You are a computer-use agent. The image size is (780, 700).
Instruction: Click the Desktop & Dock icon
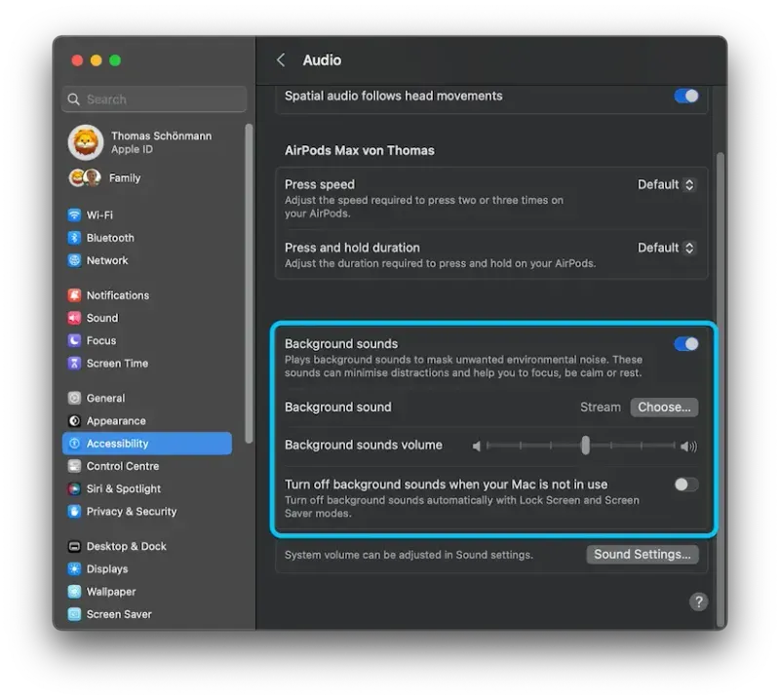coord(74,546)
